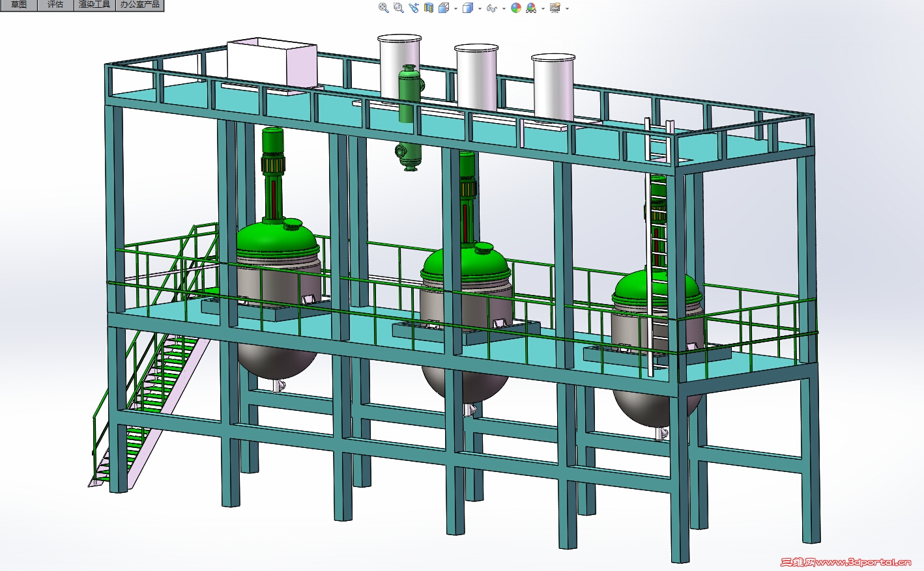This screenshot has width=924, height=571.
Task: Select the white rectangular tank on top deck
Action: 271,63
